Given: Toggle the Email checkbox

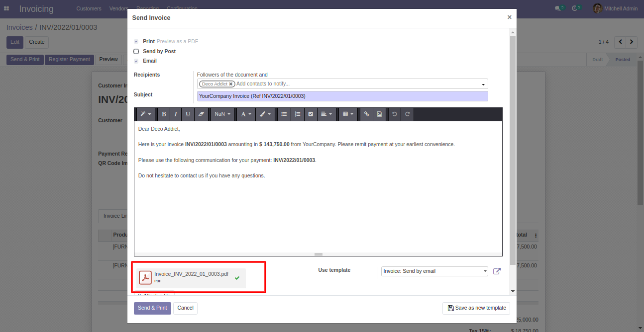Looking at the screenshot, I should click(x=136, y=61).
